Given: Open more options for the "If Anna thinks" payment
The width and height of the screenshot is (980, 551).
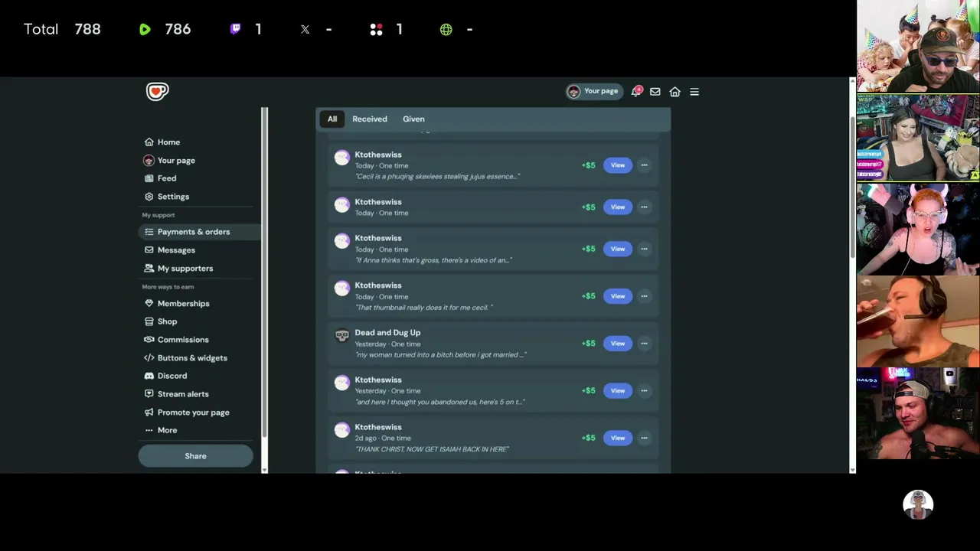Looking at the screenshot, I should click(x=644, y=249).
